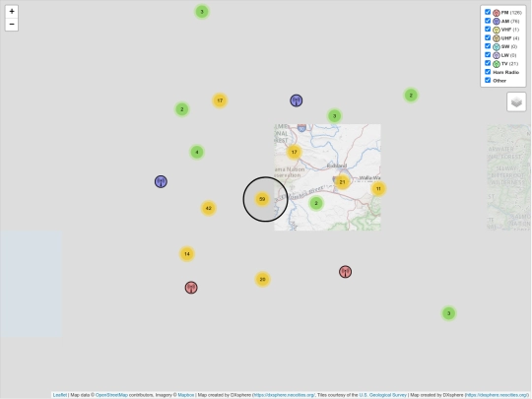532x399 pixels.
Task: Click the teal SW icon in legend
Action: (x=497, y=47)
